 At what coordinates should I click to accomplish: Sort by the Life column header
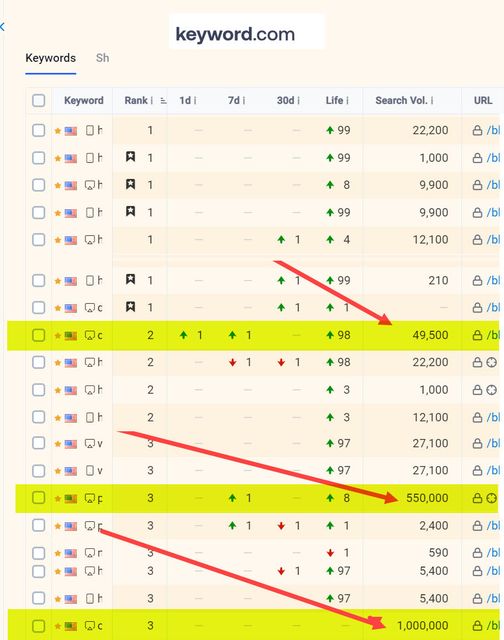[334, 100]
